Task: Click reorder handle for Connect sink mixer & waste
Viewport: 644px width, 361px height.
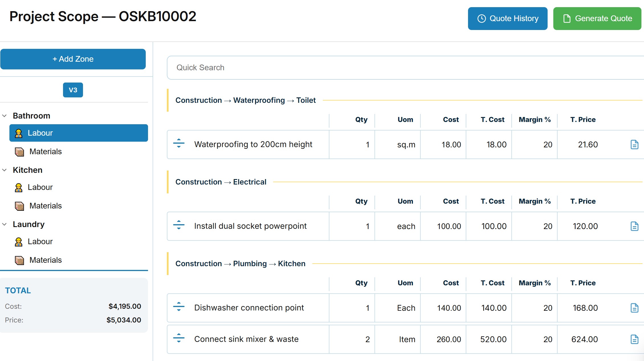Action: 179,338
